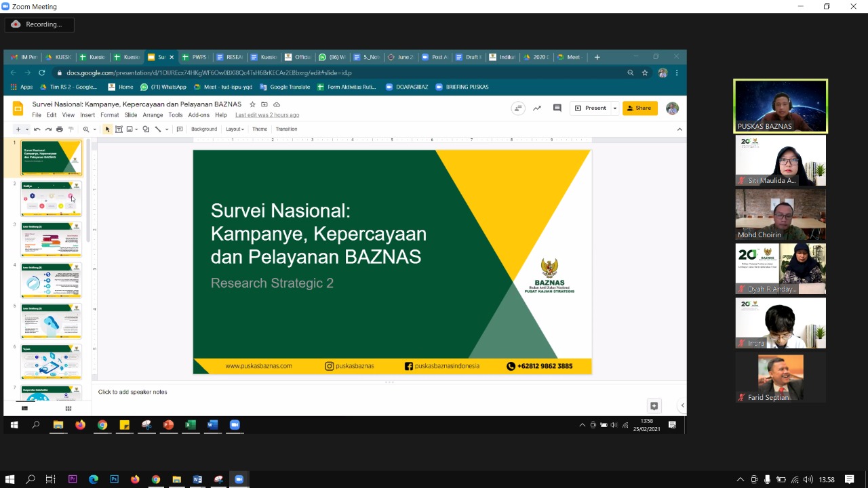Open the activity dashboard trend icon
The image size is (868, 488).
tap(537, 108)
